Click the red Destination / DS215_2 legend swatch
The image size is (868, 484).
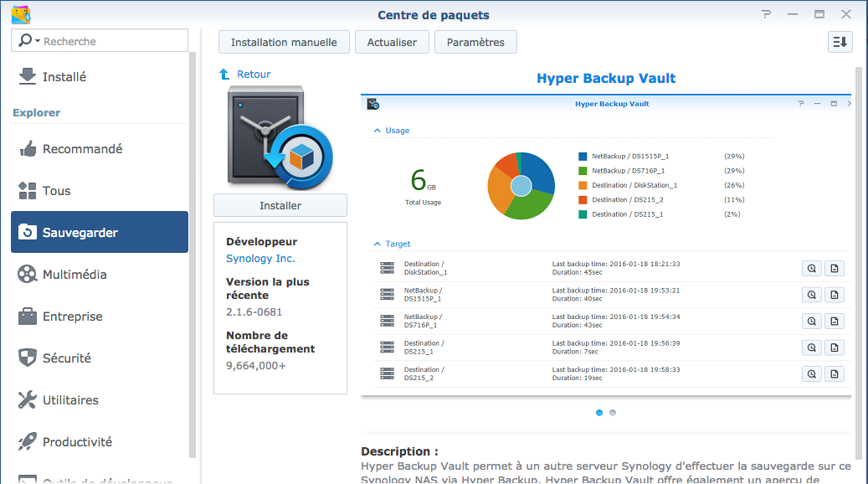tap(583, 200)
